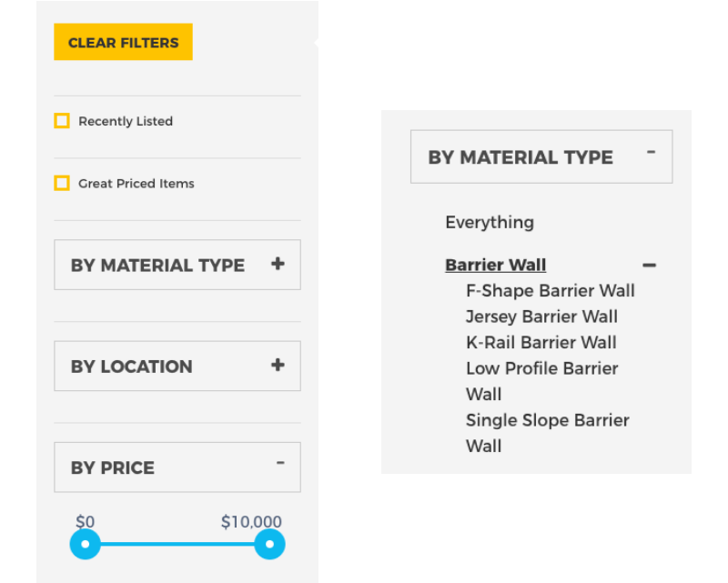Click the minimum price slider handle
Image resolution: width=728 pixels, height=583 pixels.
86,545
